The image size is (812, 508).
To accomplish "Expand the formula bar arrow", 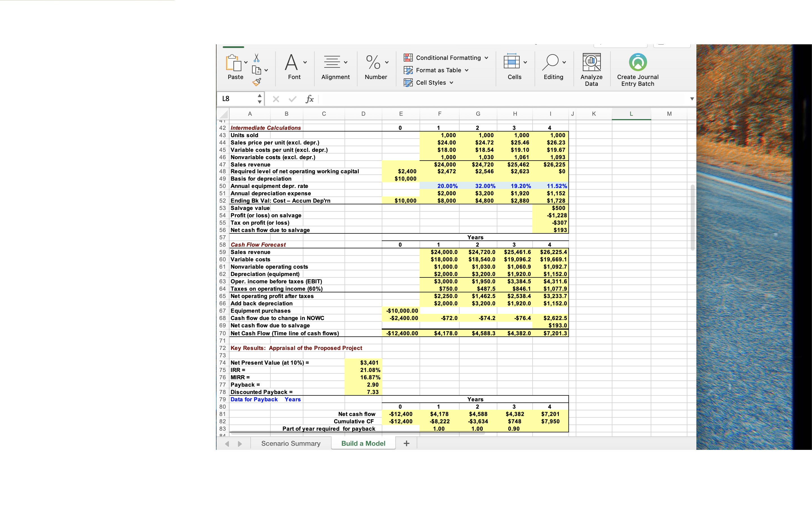I will click(692, 99).
